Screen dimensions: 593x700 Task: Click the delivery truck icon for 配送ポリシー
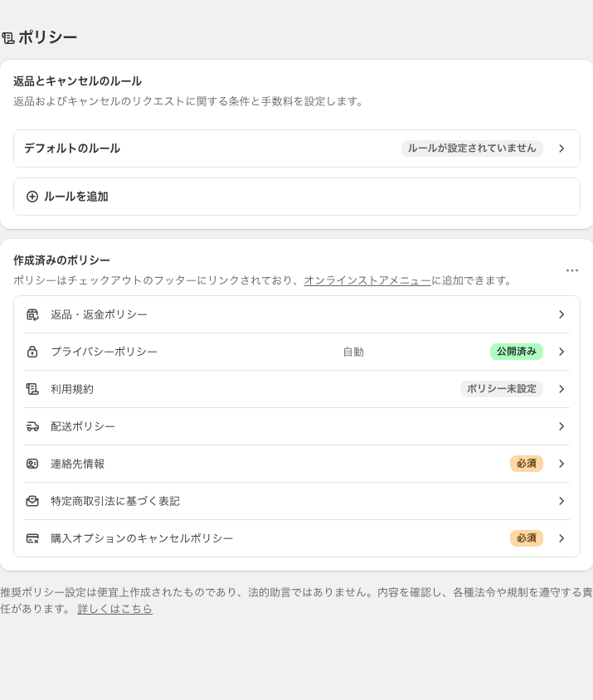(x=32, y=426)
